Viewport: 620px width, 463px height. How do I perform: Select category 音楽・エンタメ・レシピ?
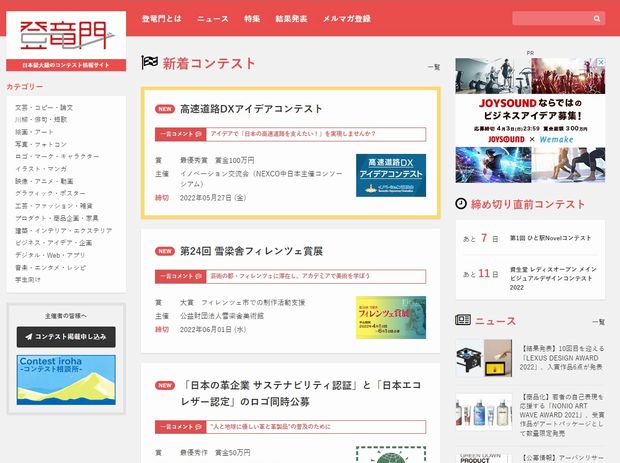[x=50, y=268]
